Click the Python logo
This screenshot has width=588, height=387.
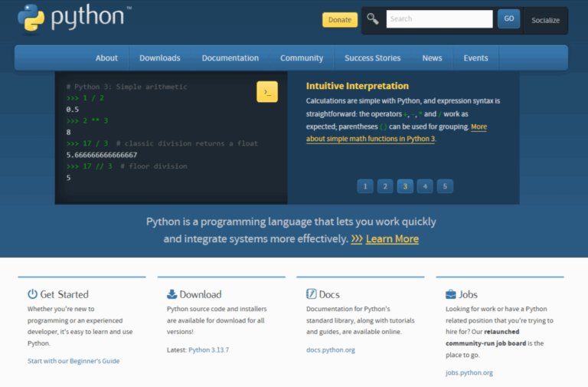(74, 18)
